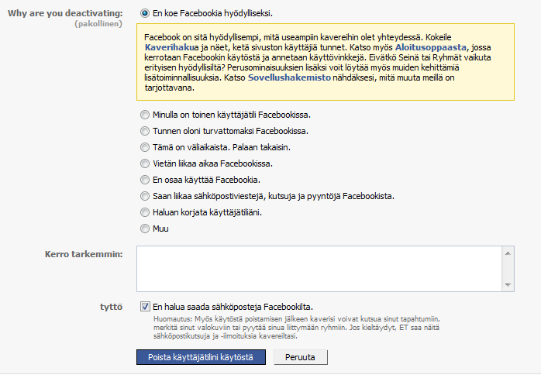
Task: Select the 'Muu' radio option
Action: [145, 229]
